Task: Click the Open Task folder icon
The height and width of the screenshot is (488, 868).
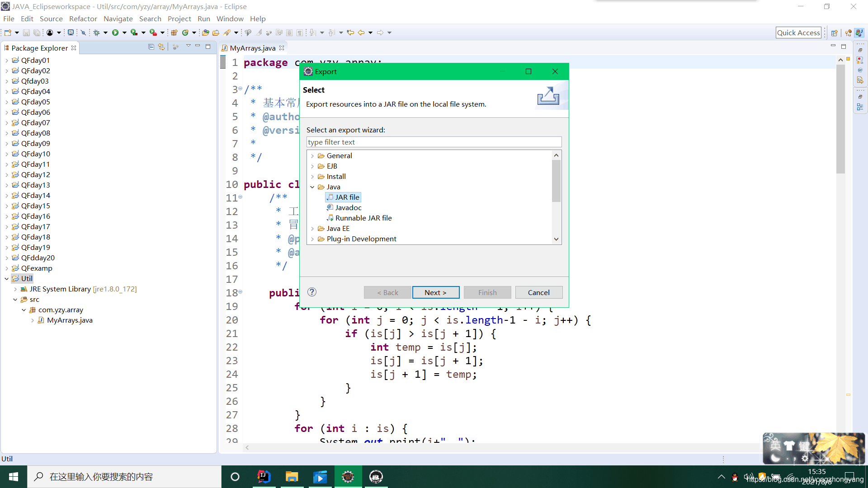Action: 216,33
